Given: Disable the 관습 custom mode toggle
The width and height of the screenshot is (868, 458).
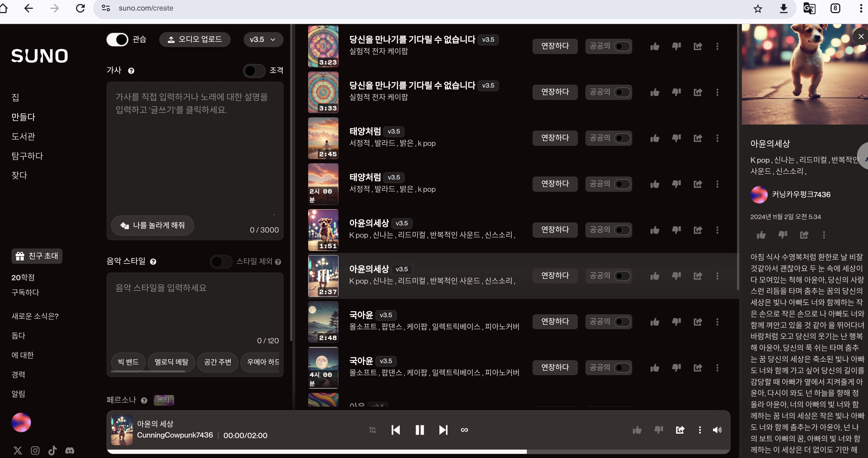Looking at the screenshot, I should tap(117, 39).
